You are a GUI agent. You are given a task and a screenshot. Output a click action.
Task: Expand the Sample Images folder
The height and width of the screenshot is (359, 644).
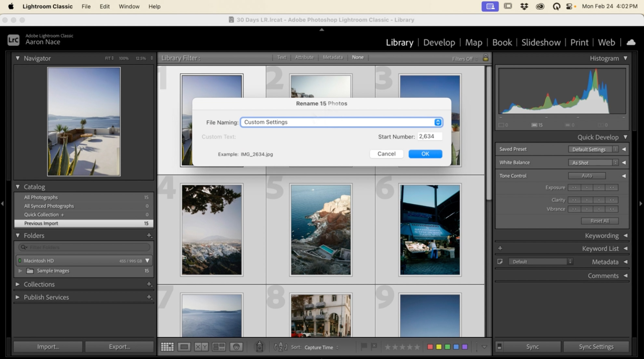(20, 271)
